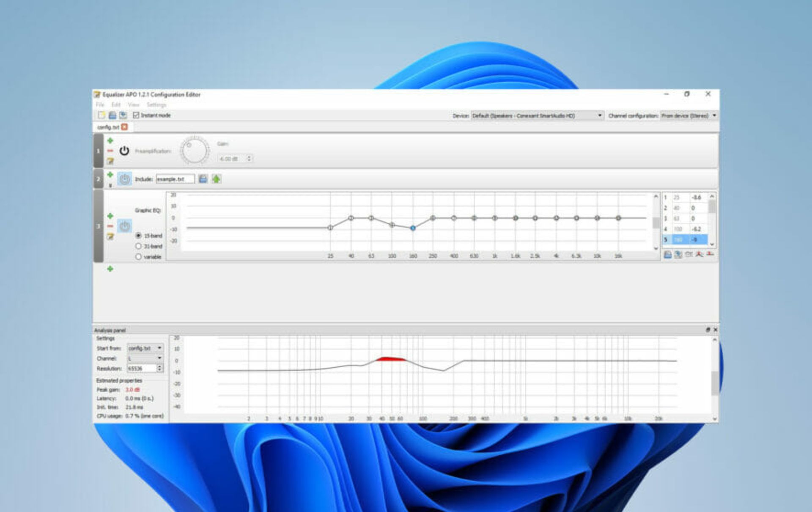Select the 160 Hz EQ point (blue)
This screenshot has width=812, height=512.
[413, 228]
